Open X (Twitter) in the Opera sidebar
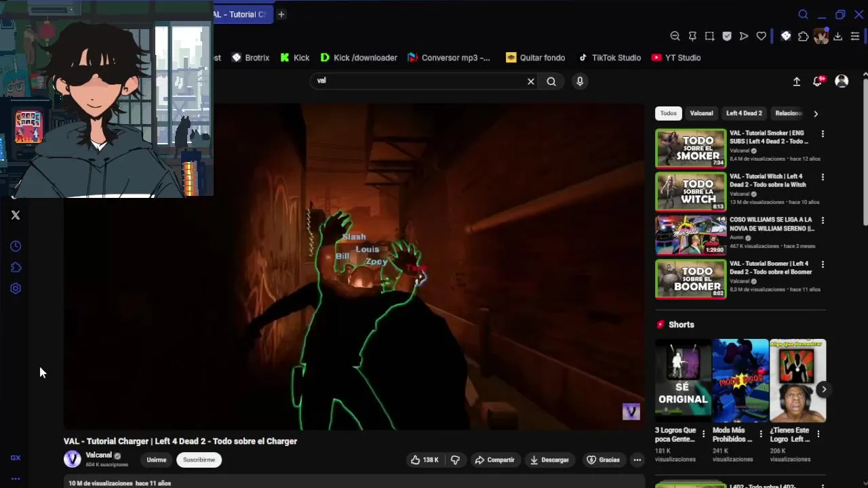 pyautogui.click(x=16, y=215)
